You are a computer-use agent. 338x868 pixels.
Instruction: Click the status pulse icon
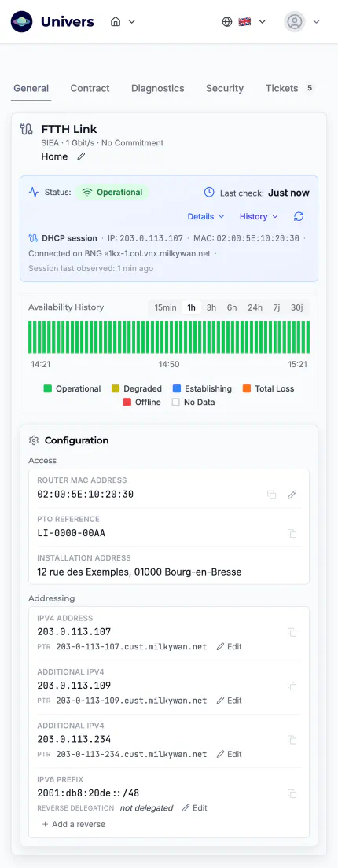coord(34,193)
